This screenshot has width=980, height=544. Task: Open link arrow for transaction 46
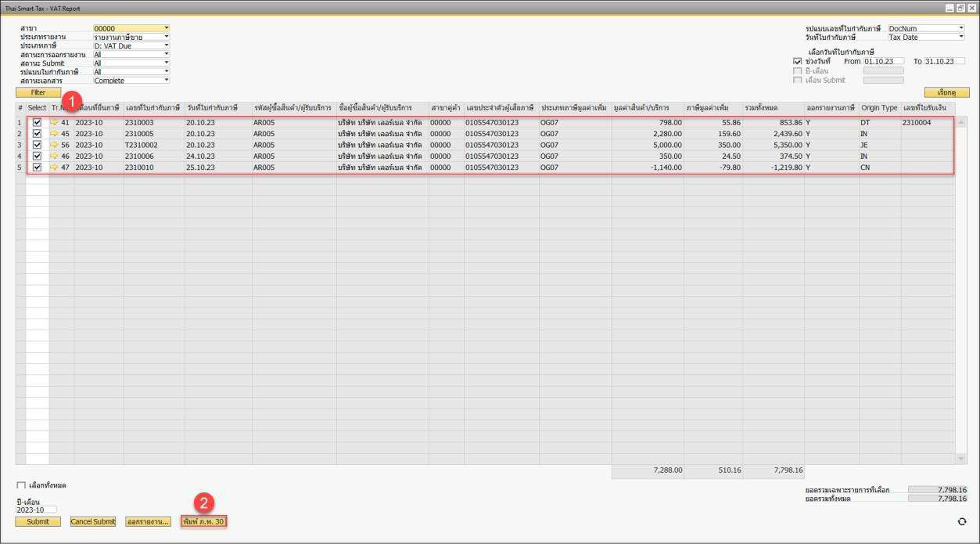coord(54,156)
